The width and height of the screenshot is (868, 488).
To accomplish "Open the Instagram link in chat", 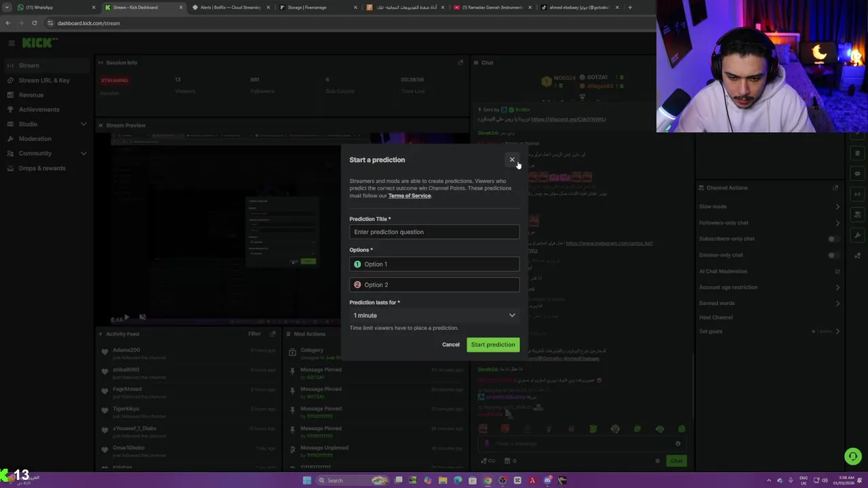I will [609, 243].
